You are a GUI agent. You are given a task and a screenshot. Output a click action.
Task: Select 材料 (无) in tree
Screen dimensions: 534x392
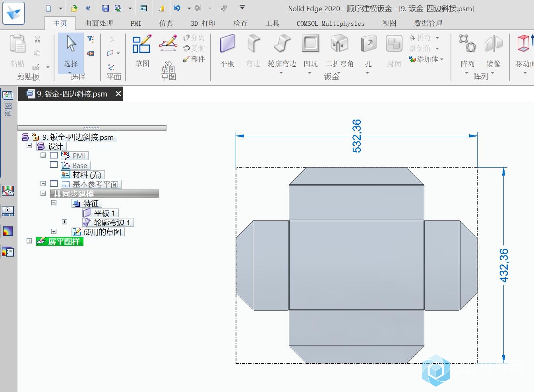[83, 175]
